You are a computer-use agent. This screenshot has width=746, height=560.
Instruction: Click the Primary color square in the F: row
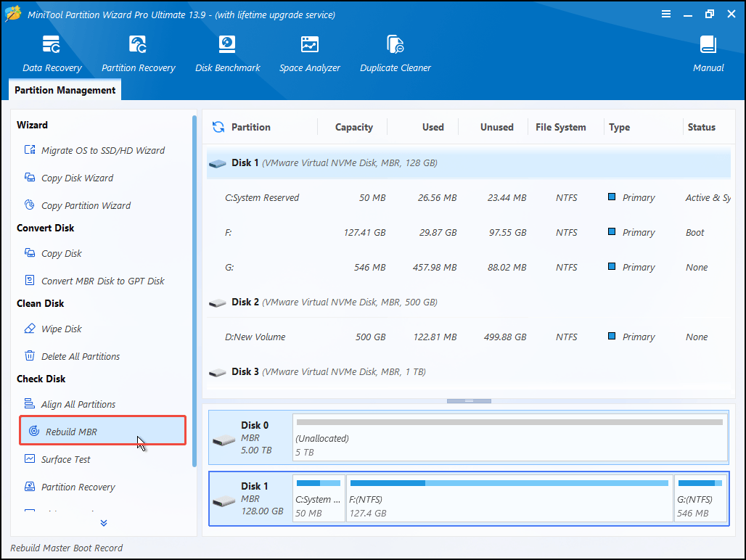click(x=612, y=231)
